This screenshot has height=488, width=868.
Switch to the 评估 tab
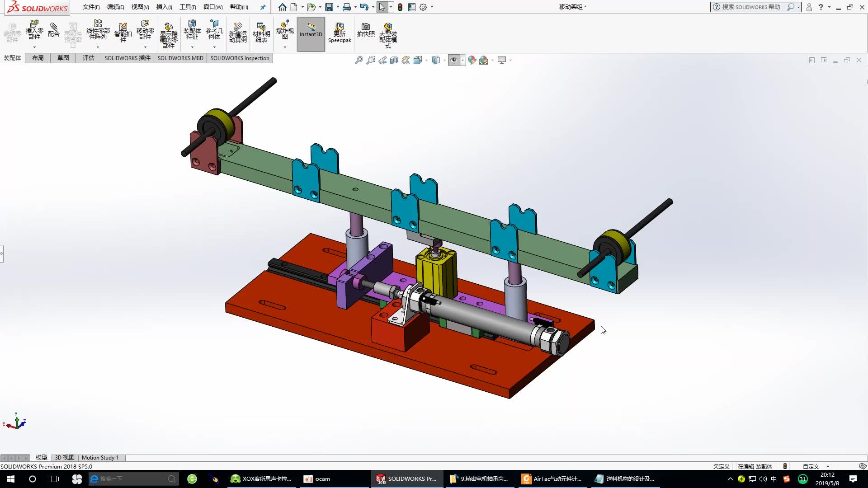tap(89, 58)
